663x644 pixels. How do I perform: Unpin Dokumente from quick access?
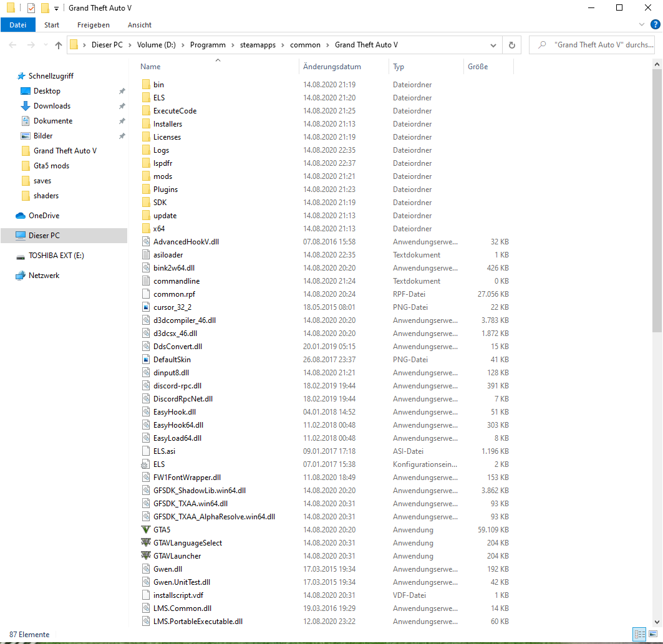122,121
